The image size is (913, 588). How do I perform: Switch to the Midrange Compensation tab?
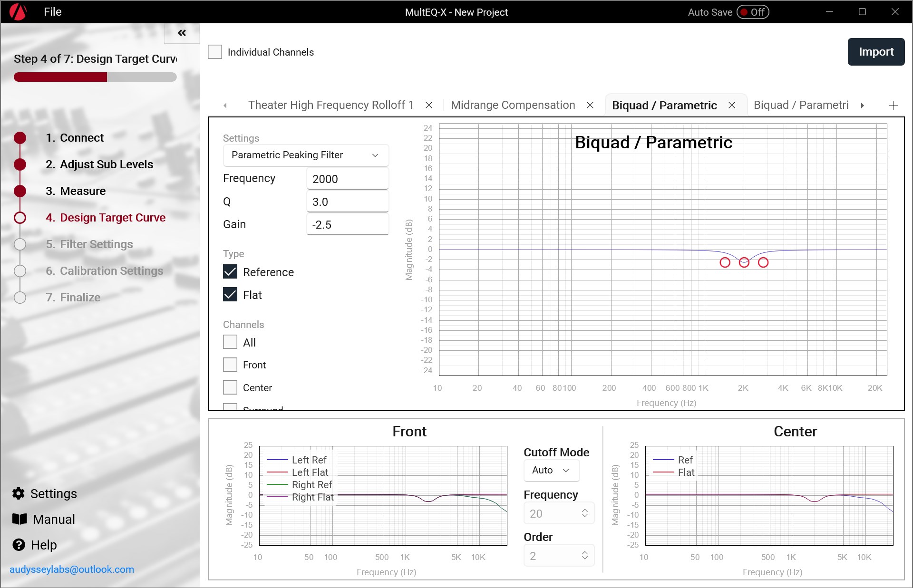[513, 105]
